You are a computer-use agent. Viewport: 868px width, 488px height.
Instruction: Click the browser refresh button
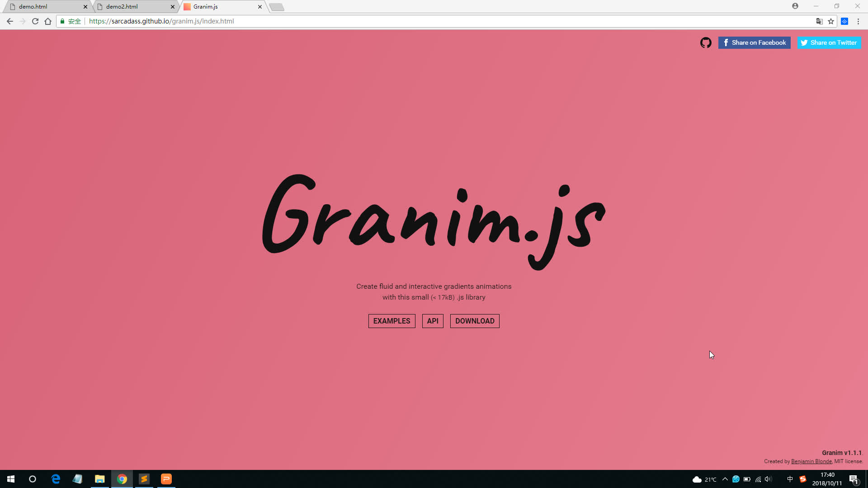(35, 21)
